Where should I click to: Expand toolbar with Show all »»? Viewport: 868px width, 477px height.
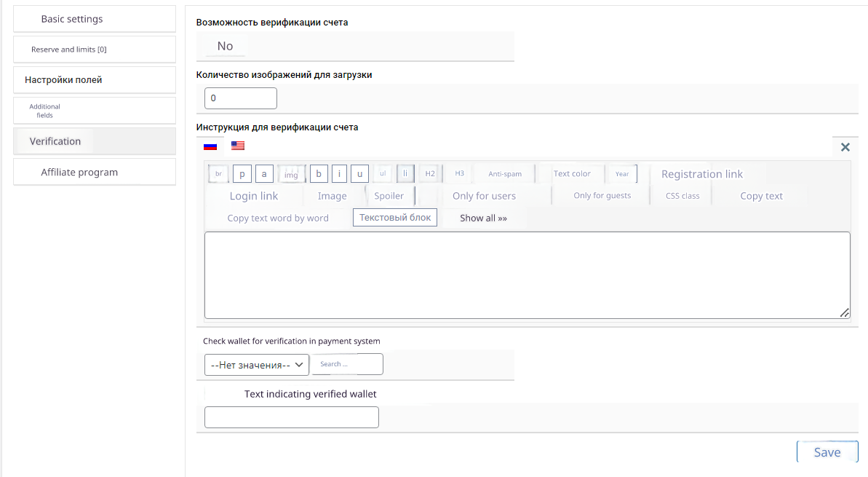483,218
